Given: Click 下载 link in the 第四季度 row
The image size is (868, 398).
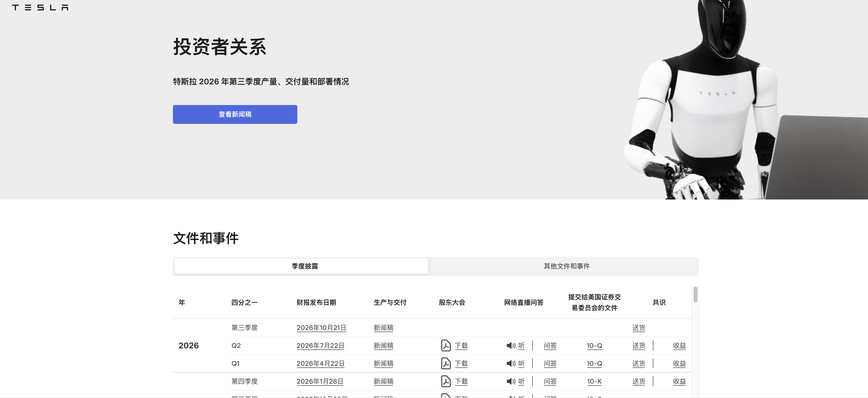Looking at the screenshot, I should (461, 381).
